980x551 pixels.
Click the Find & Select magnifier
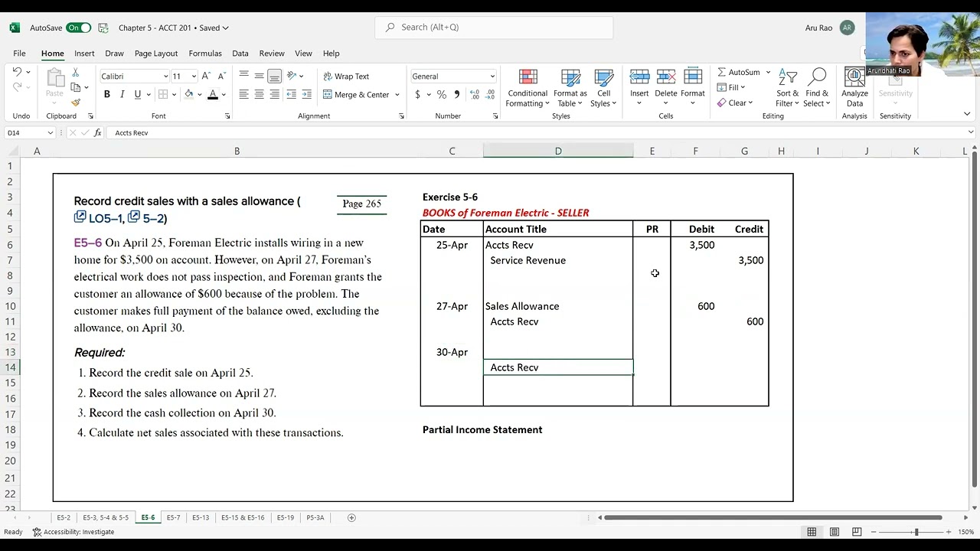pyautogui.click(x=817, y=77)
